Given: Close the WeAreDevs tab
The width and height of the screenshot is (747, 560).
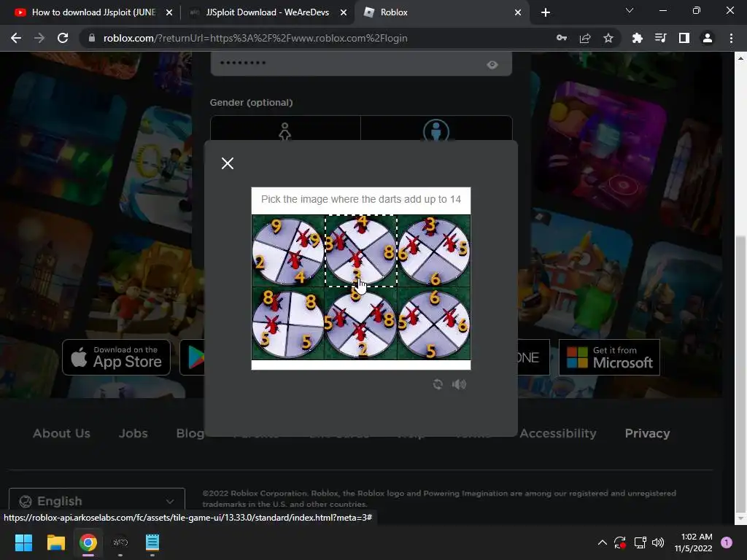Looking at the screenshot, I should click(x=344, y=12).
